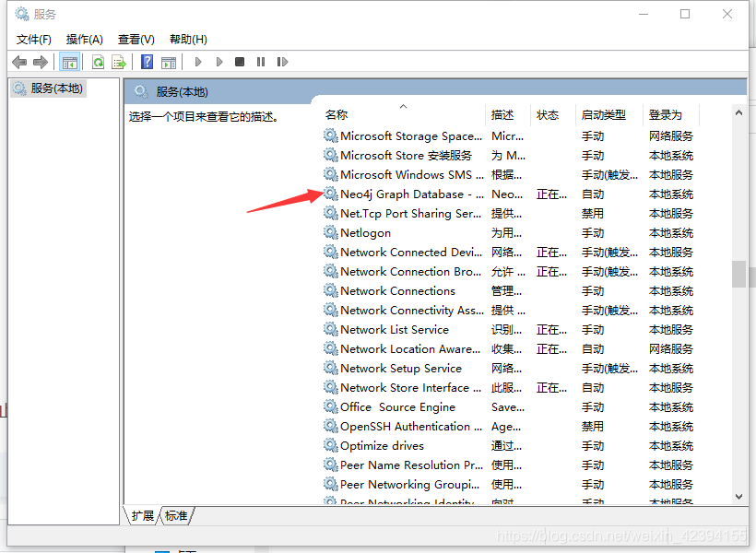The image size is (756, 553).
Task: Click the gear icon for Network Connection Bro...
Action: [331, 272]
